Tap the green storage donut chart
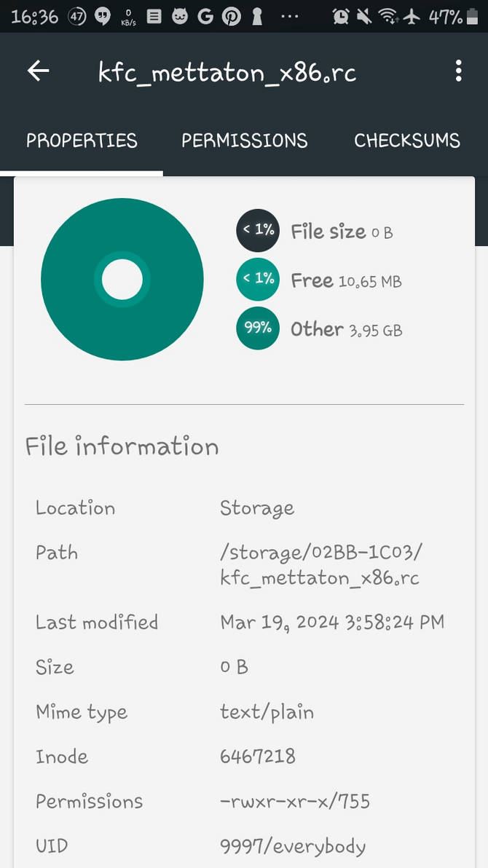This screenshot has height=868, width=488. [122, 280]
